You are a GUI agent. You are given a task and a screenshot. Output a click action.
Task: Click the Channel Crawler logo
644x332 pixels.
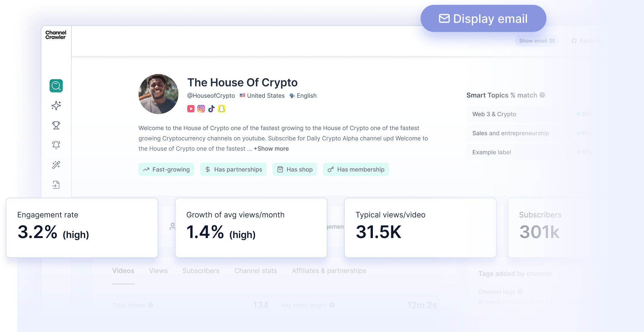56,35
